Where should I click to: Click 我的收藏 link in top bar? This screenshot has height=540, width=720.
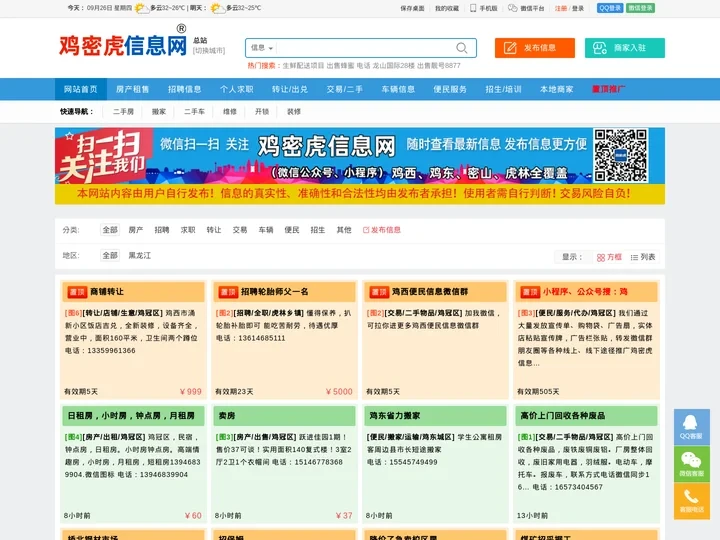[x=447, y=8]
